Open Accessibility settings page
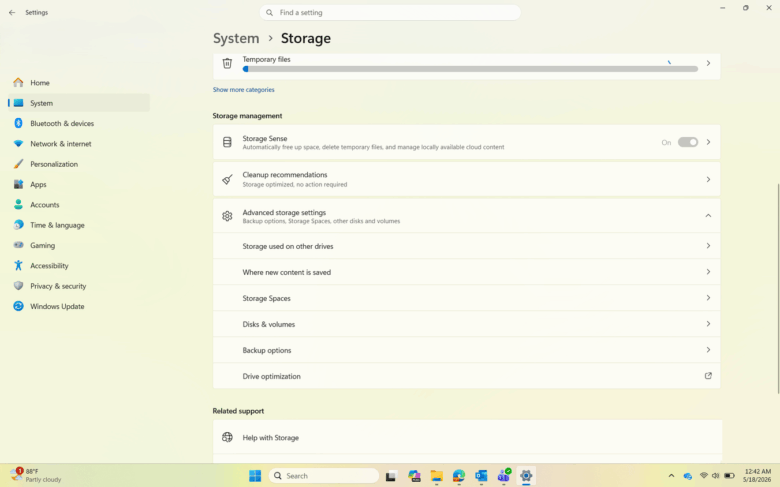 (79, 266)
